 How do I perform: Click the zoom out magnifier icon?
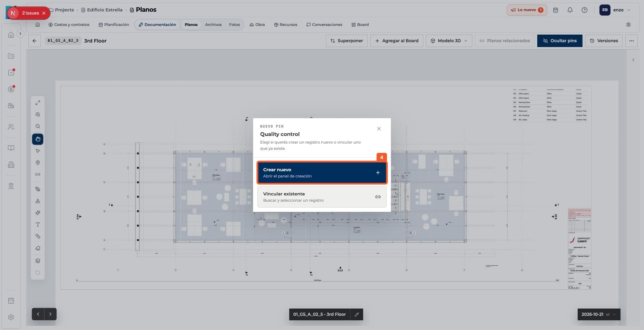[x=38, y=126]
